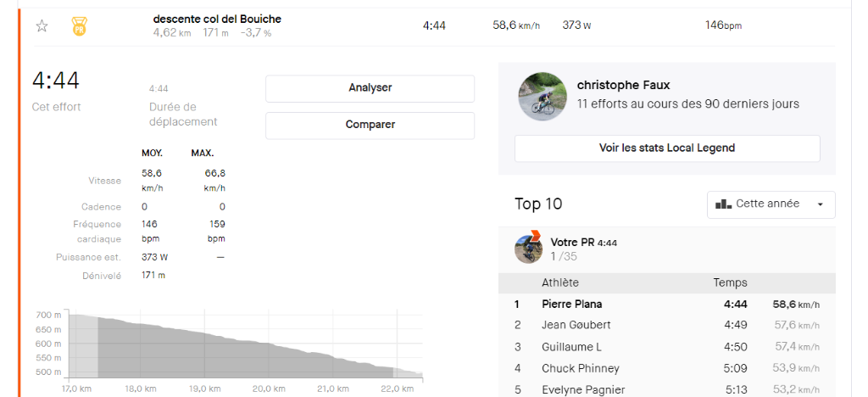Open Evelyne Pagnier's athlete profile
The image size is (868, 397).
pyautogui.click(x=583, y=389)
